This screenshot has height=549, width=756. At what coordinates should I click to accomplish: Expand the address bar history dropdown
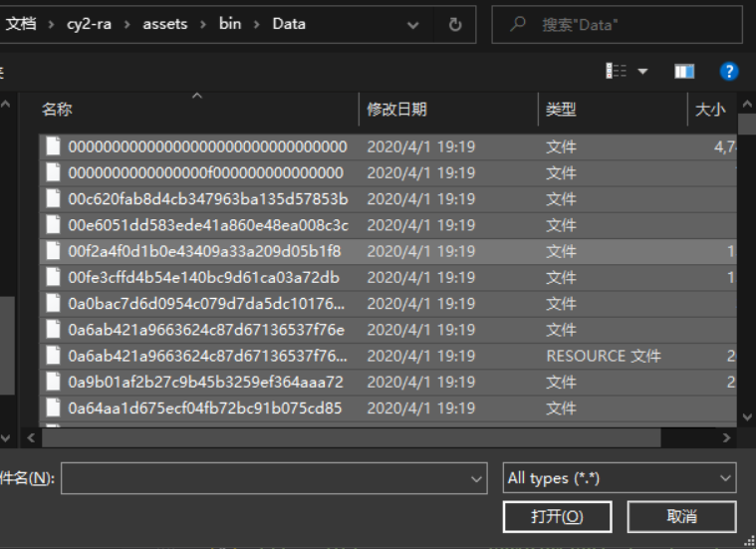pyautogui.click(x=414, y=25)
